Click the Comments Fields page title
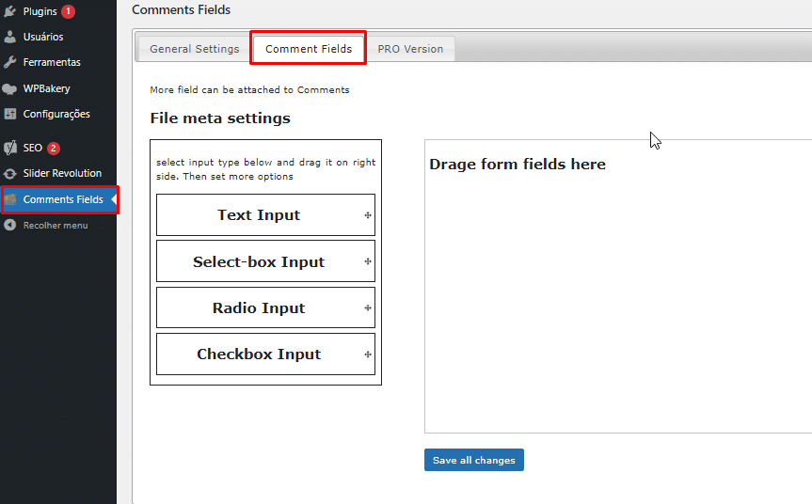The image size is (812, 504). tap(181, 9)
